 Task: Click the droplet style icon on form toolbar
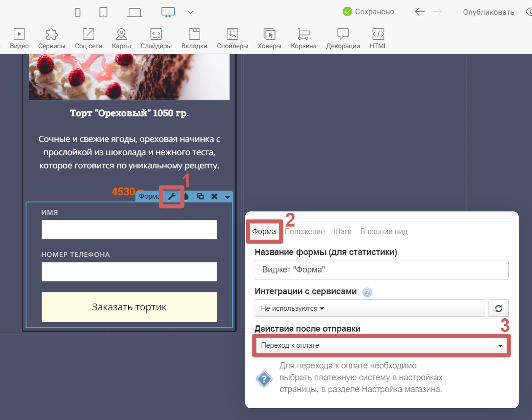tap(187, 196)
